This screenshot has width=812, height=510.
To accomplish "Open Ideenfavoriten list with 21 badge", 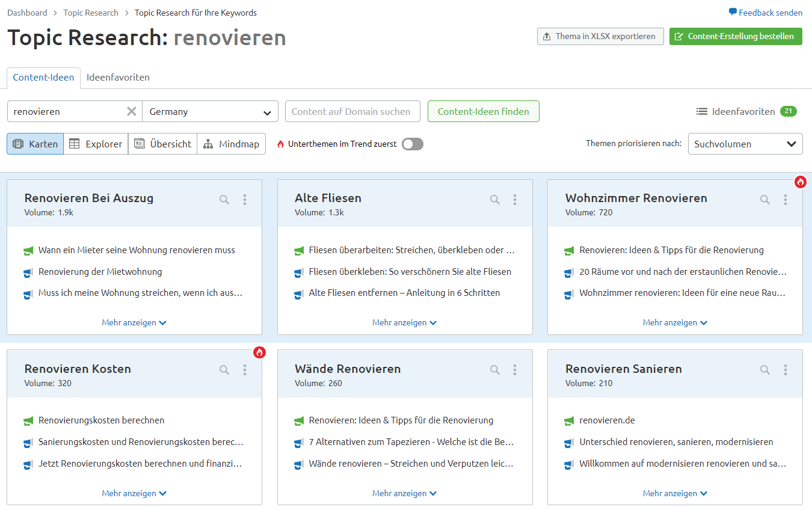I will point(746,111).
